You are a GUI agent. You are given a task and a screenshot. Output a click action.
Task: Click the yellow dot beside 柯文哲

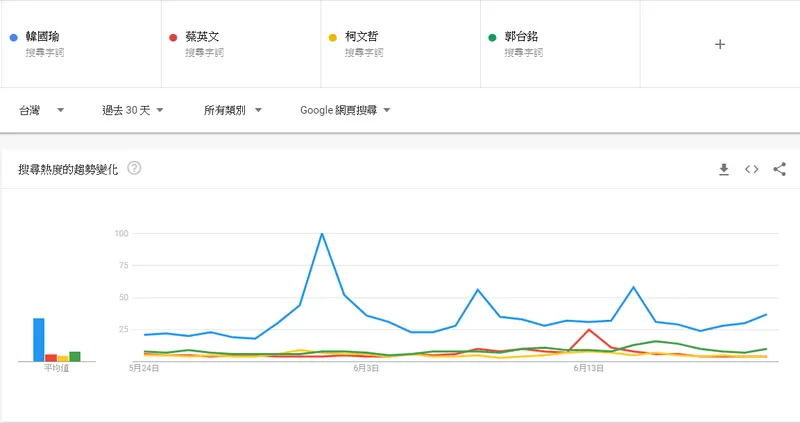[333, 38]
